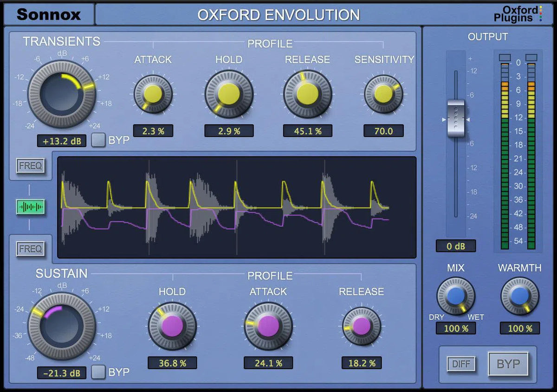Enable the Transients BYP bypass
Viewport: 557px width, 392px height.
click(98, 140)
